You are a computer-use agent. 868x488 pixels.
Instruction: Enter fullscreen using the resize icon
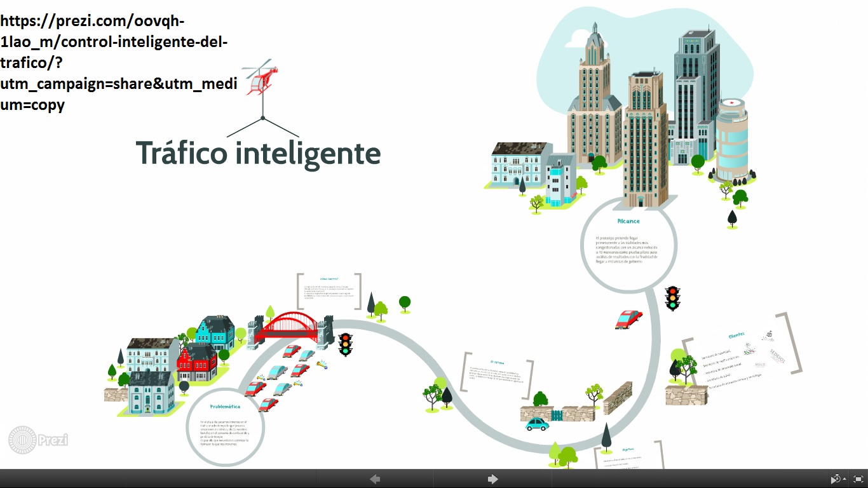click(858, 478)
